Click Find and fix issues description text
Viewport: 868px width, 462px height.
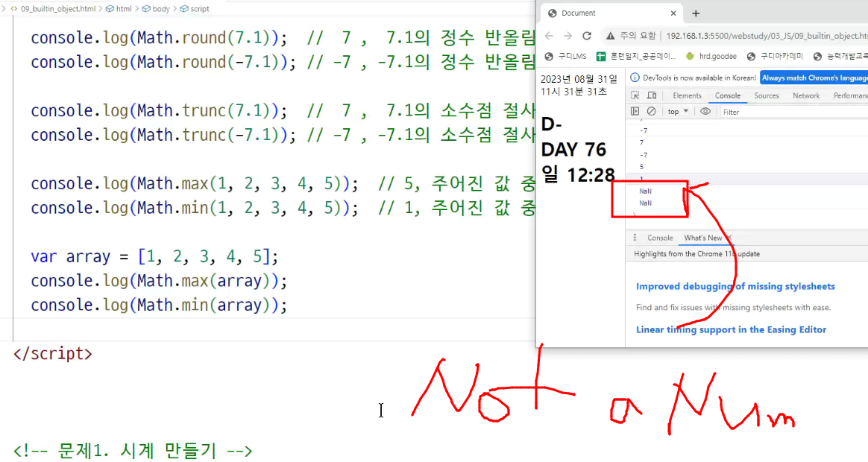coord(733,307)
